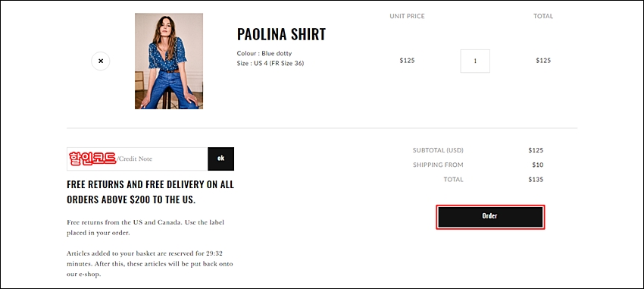644x289 pixels.
Task: Remove the Paolina Shirt with the X icon
Action: 101,61
